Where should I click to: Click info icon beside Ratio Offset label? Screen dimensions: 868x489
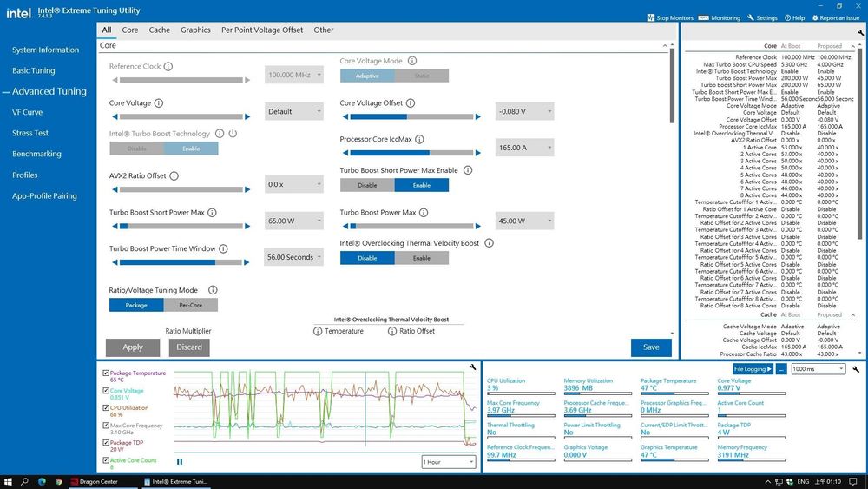[392, 331]
